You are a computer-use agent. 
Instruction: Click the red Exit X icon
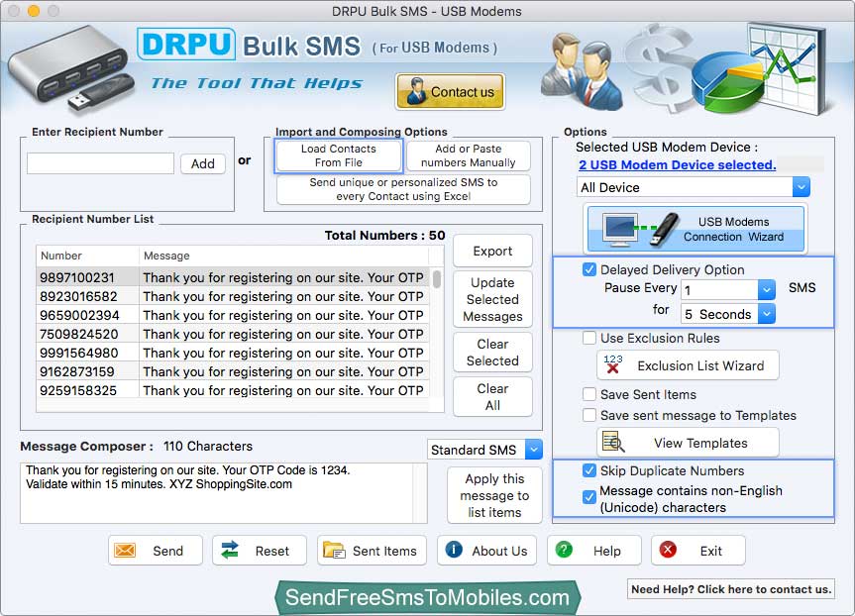tap(668, 550)
